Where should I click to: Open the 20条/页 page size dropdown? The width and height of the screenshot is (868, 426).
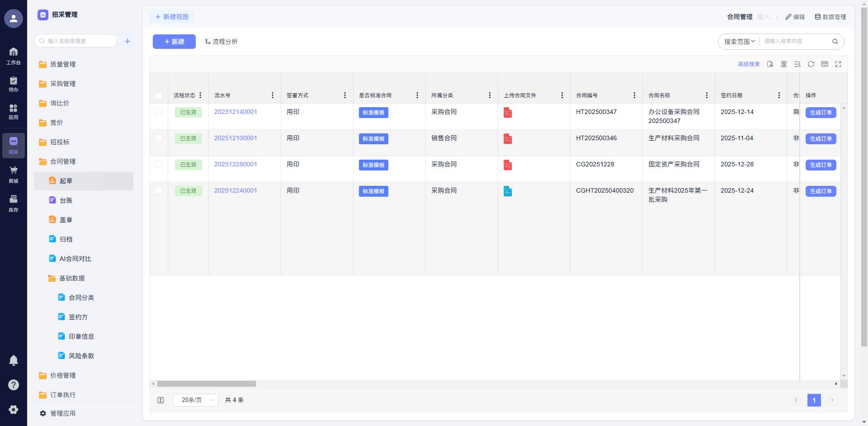tap(196, 400)
